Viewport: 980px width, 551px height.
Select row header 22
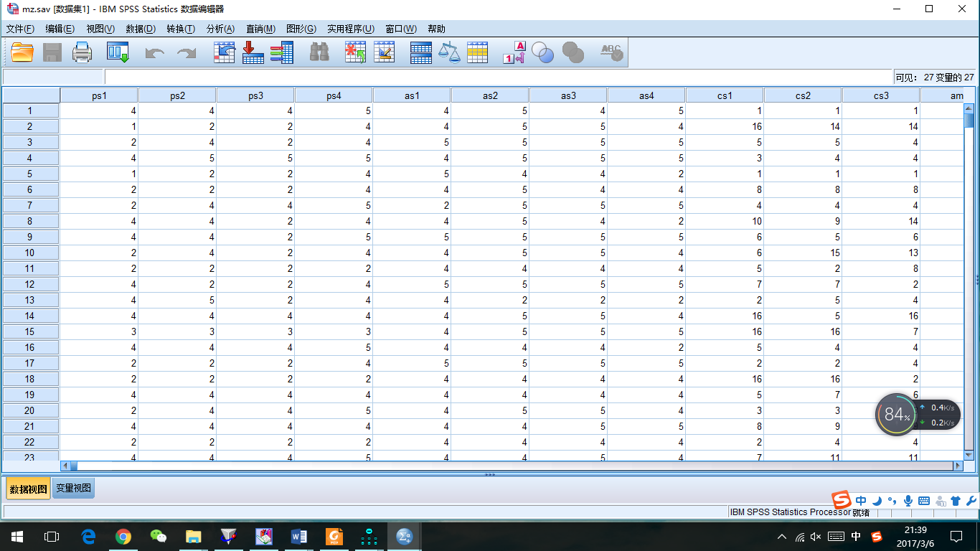coord(30,442)
